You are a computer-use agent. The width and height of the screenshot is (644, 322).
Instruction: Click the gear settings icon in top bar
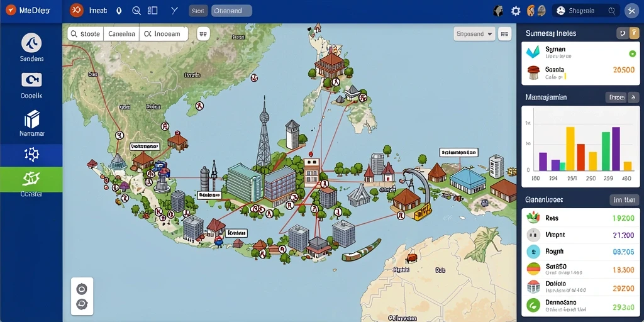[x=516, y=11]
